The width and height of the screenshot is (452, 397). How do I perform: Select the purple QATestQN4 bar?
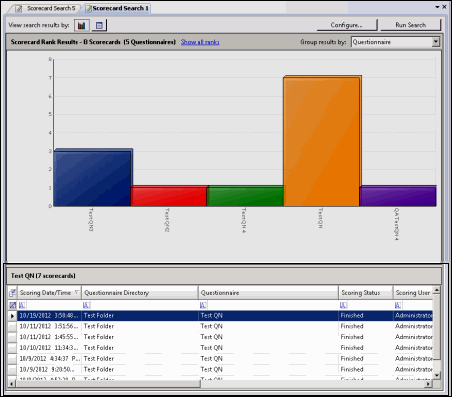(398, 196)
